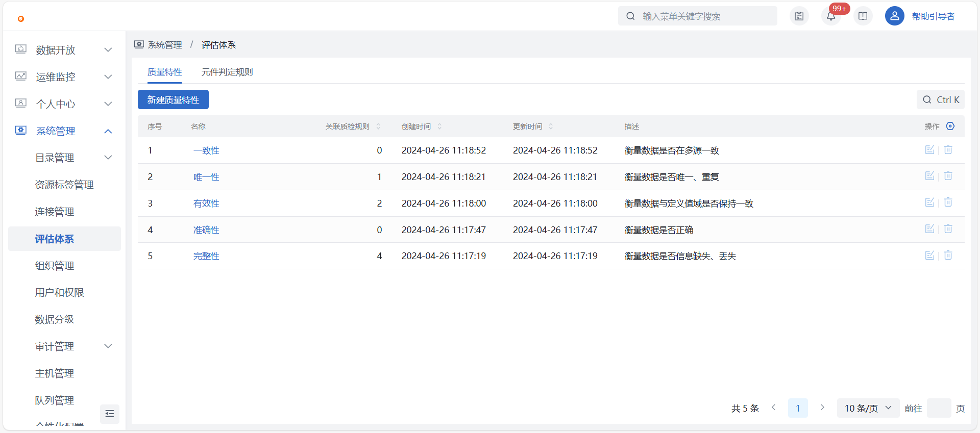Viewport: 980px width, 433px height.
Task: Click 新建质量特性 button
Action: [x=173, y=99]
